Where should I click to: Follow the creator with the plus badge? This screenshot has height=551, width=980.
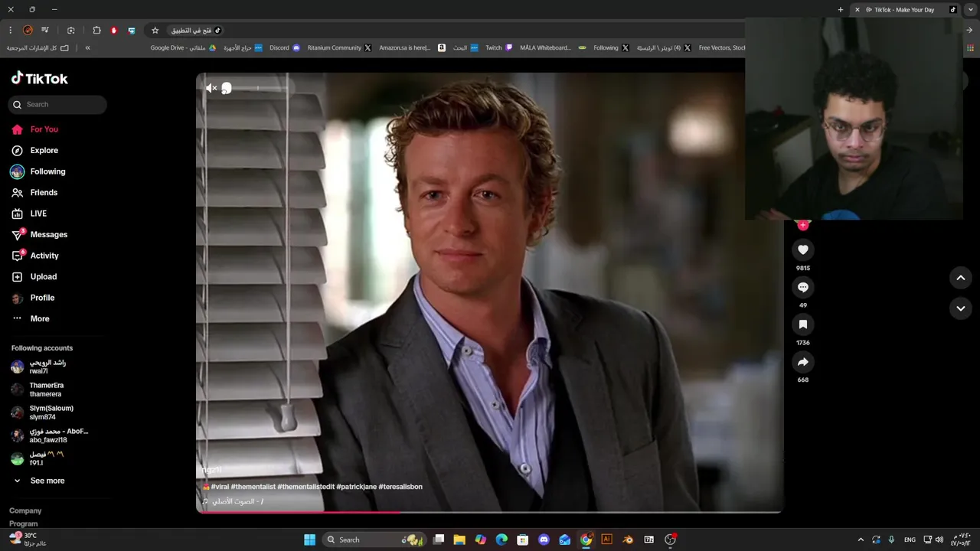click(x=802, y=225)
